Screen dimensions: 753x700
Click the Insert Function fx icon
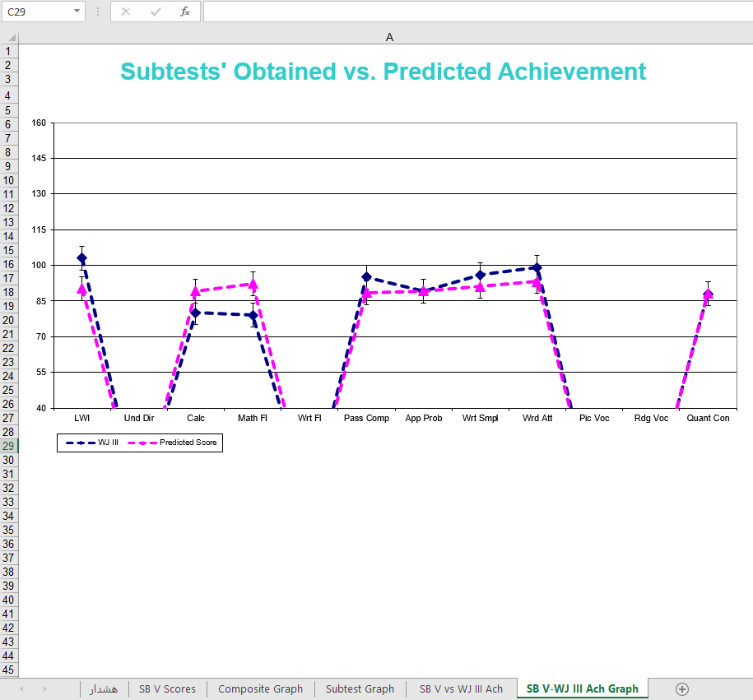[x=185, y=12]
